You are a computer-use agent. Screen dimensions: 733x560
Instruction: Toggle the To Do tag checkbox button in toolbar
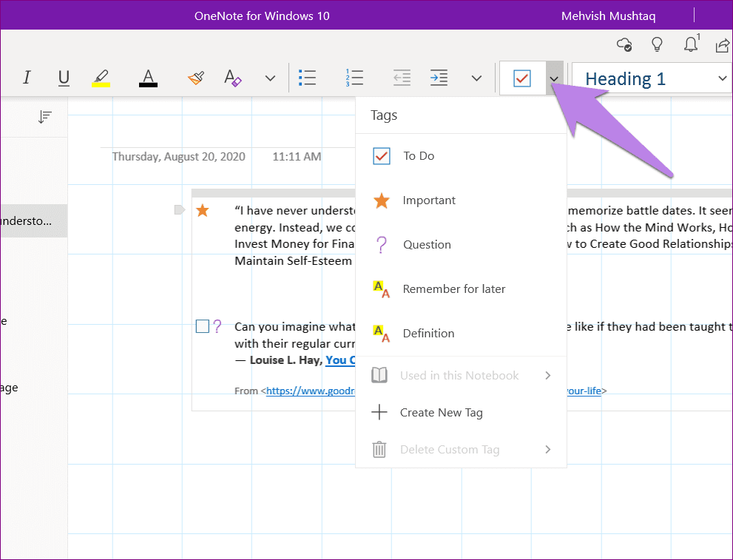tap(522, 78)
